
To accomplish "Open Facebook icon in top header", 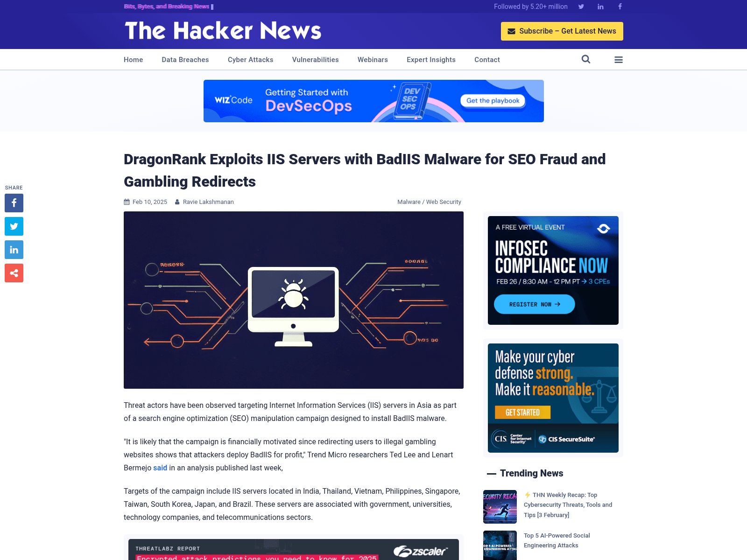I will tap(620, 7).
